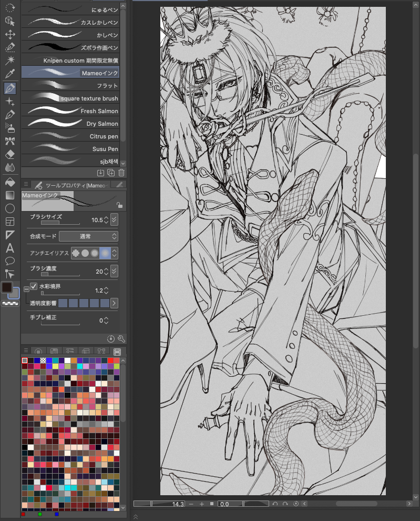The image size is (420, 521).
Task: Select transparent color swatch below colors
Action: click(10, 303)
